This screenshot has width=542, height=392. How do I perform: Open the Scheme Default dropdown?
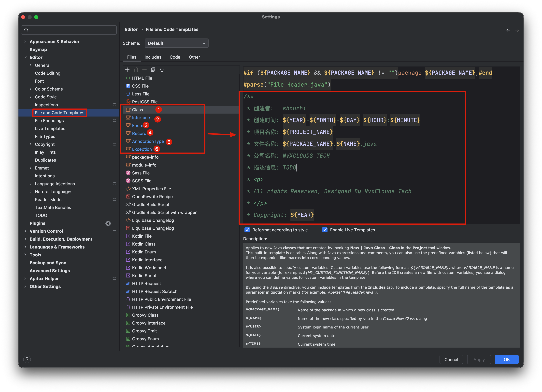click(176, 43)
